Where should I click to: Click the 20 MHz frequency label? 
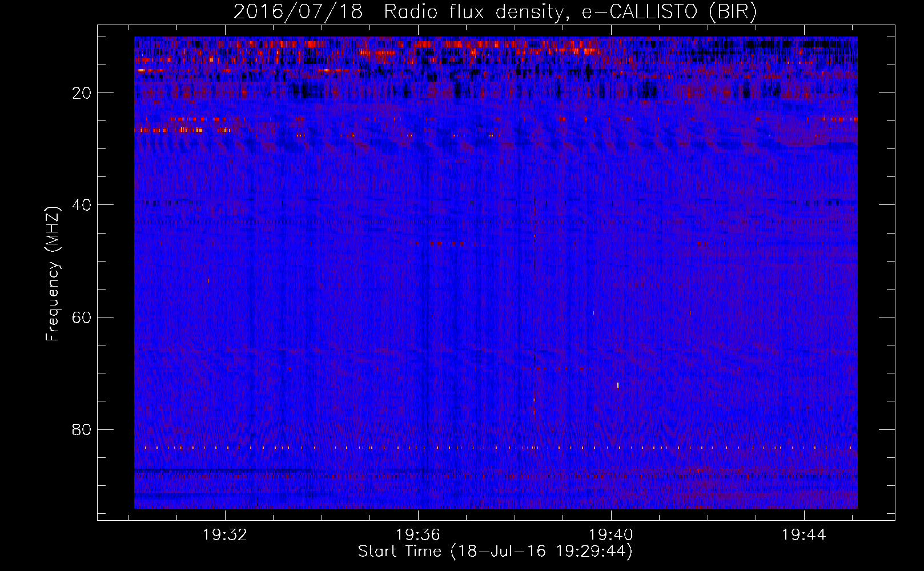82,93
